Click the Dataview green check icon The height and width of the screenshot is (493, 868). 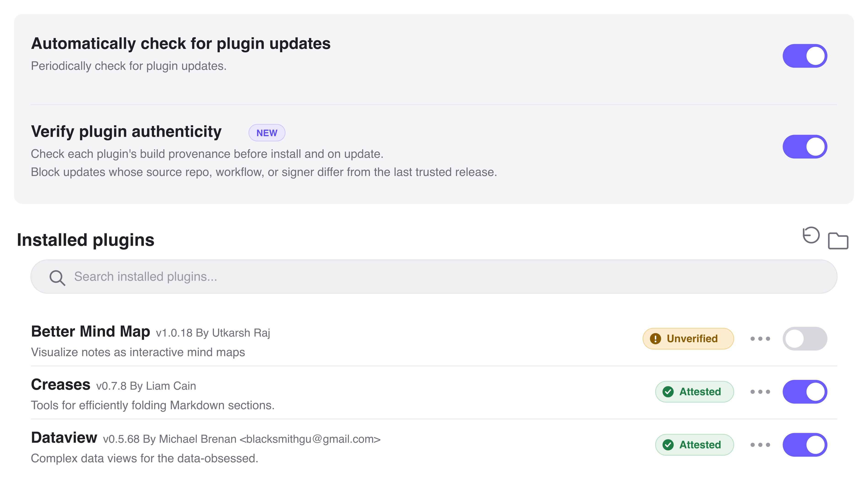pyautogui.click(x=668, y=445)
